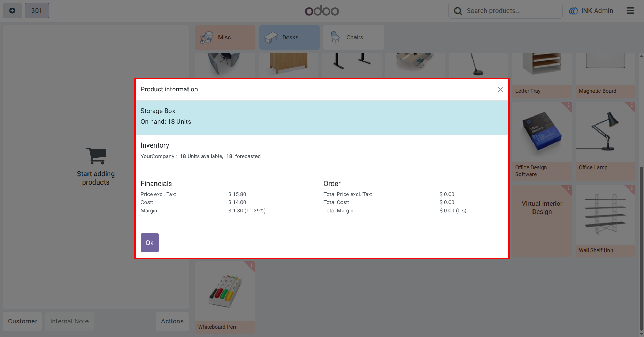The width and height of the screenshot is (644, 337).
Task: Click the Odoo logo
Action: [x=322, y=11]
